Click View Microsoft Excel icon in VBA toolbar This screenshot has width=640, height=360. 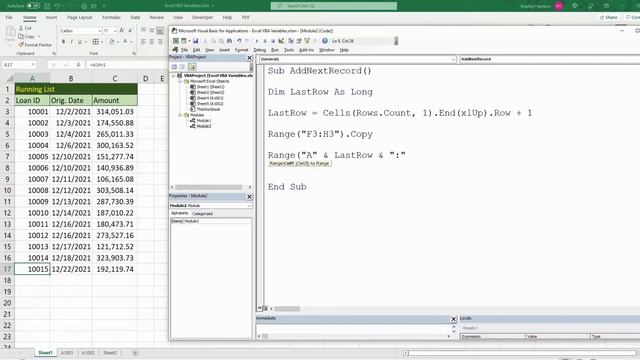(x=176, y=41)
